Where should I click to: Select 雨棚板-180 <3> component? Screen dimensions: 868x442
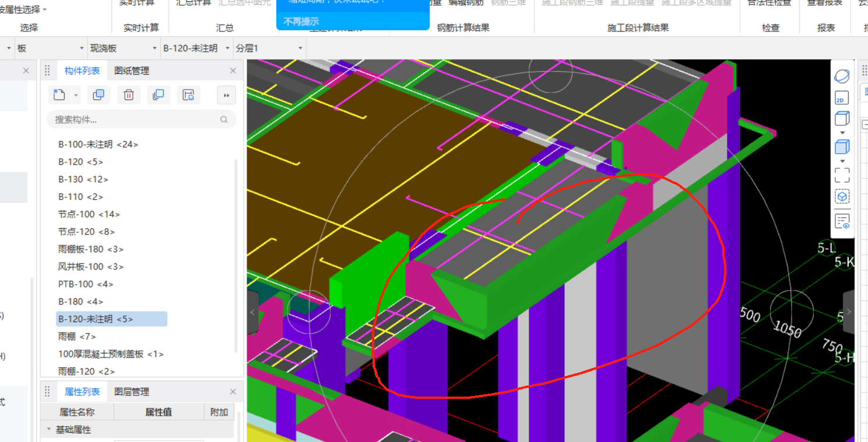pyautogui.click(x=90, y=249)
